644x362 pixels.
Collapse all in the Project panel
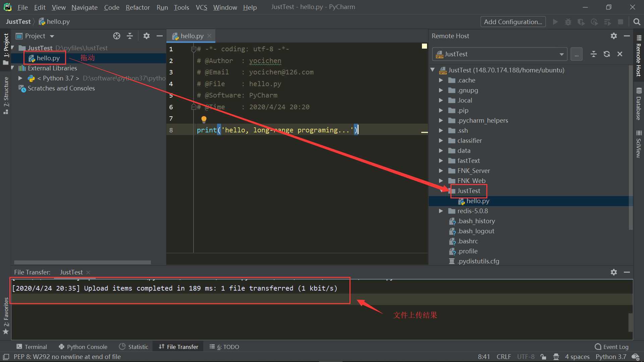tap(130, 36)
